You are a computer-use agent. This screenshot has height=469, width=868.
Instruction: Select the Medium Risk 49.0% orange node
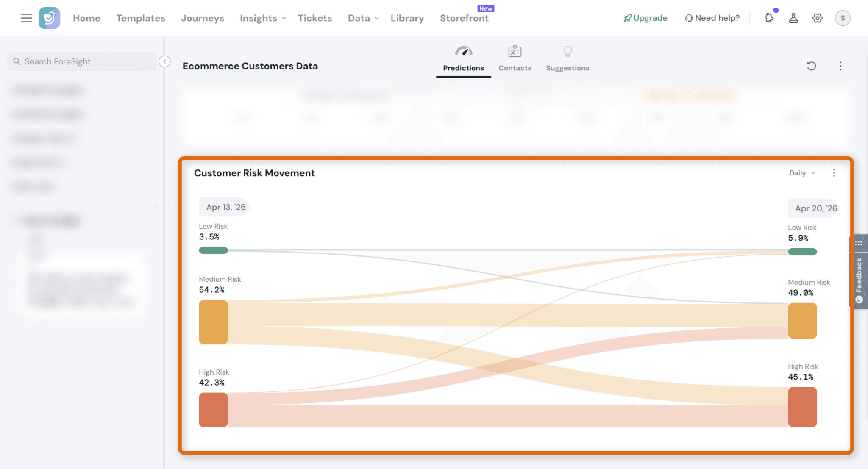tap(802, 321)
